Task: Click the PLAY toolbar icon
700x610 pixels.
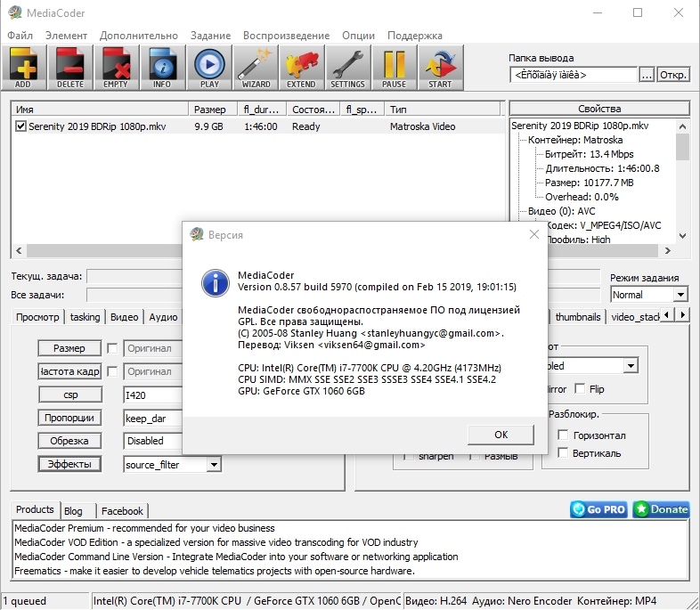Action: pyautogui.click(x=209, y=67)
